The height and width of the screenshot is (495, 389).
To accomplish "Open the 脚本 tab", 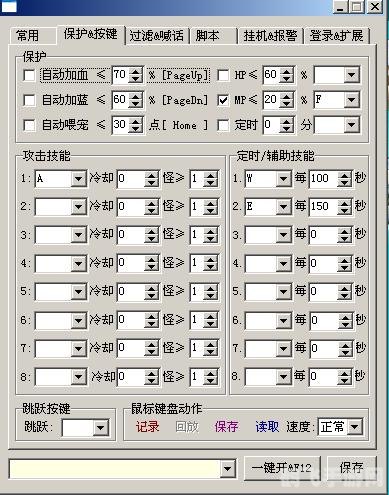I will tap(213, 36).
